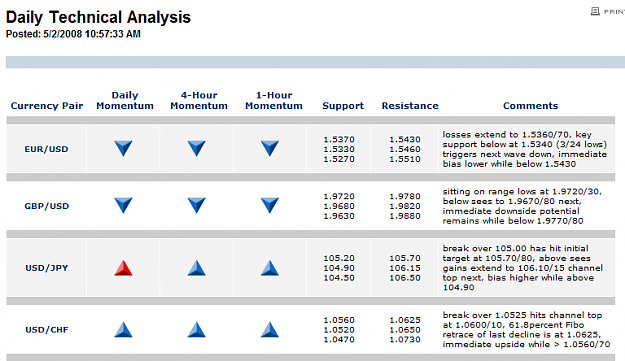Click the Print icon at top right
This screenshot has height=361, width=625.
[x=595, y=11]
